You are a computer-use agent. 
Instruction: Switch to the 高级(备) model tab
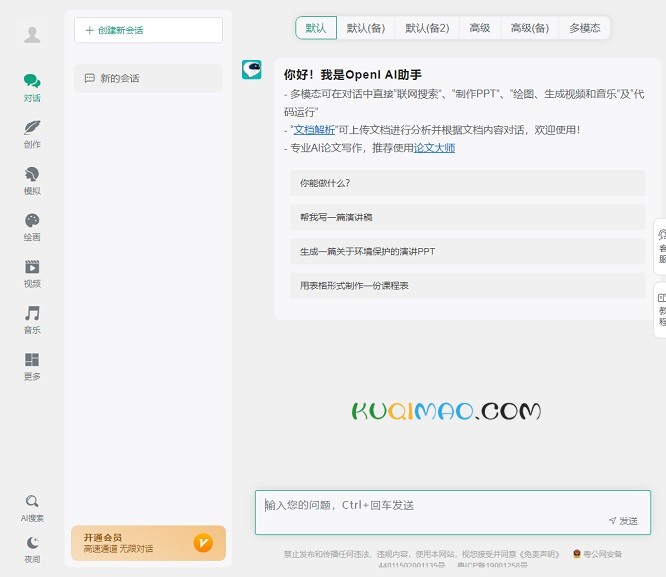[530, 28]
